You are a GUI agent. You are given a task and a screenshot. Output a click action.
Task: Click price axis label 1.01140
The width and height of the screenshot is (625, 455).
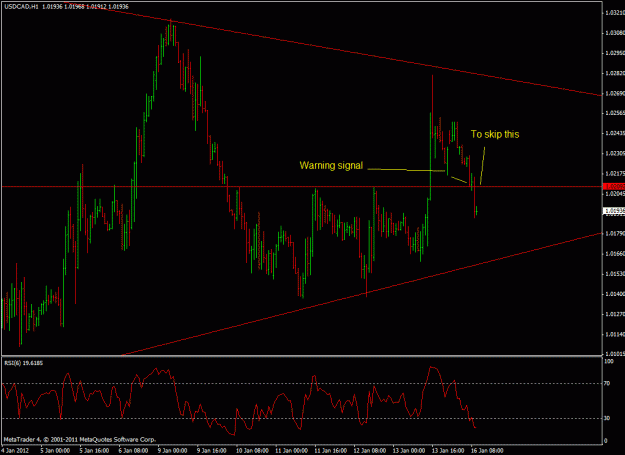(615, 334)
